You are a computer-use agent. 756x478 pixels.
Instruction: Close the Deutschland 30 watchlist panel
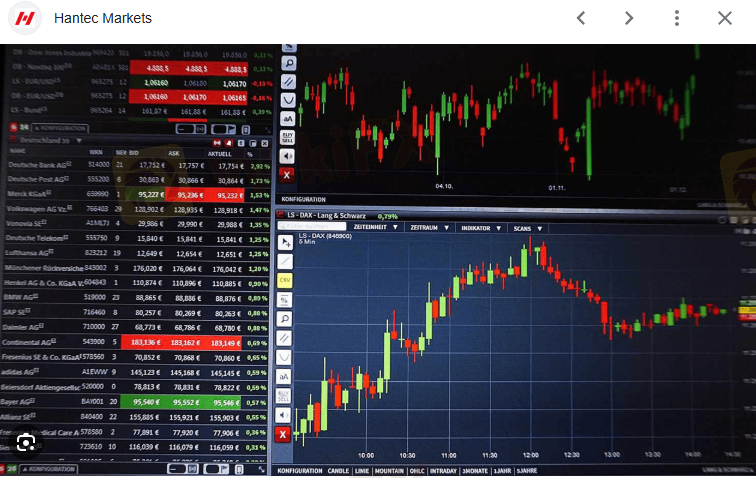coord(265,143)
